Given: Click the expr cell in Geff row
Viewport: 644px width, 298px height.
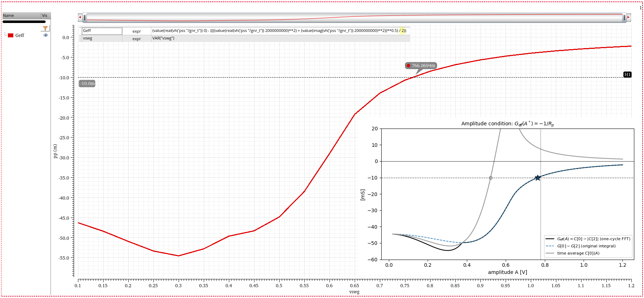Looking at the screenshot, I should coord(137,31).
